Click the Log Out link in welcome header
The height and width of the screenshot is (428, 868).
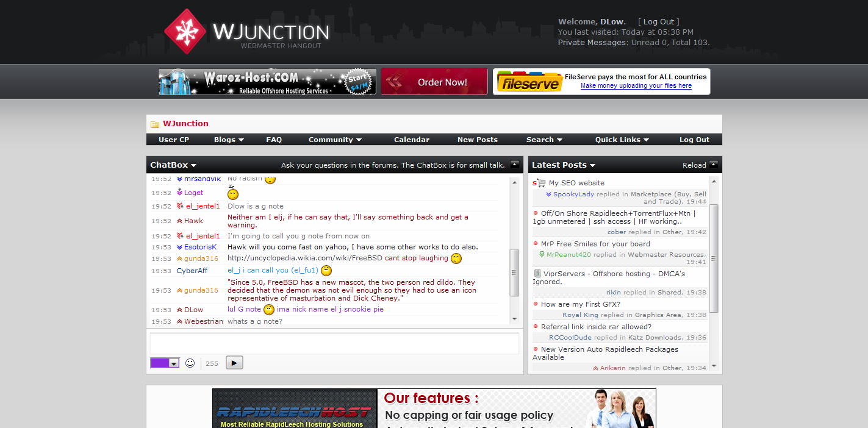(x=658, y=21)
